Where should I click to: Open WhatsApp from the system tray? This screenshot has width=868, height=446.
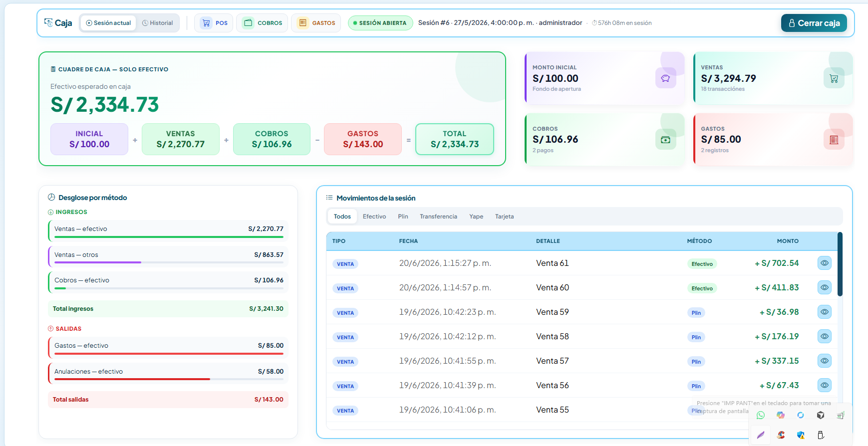coord(761,415)
